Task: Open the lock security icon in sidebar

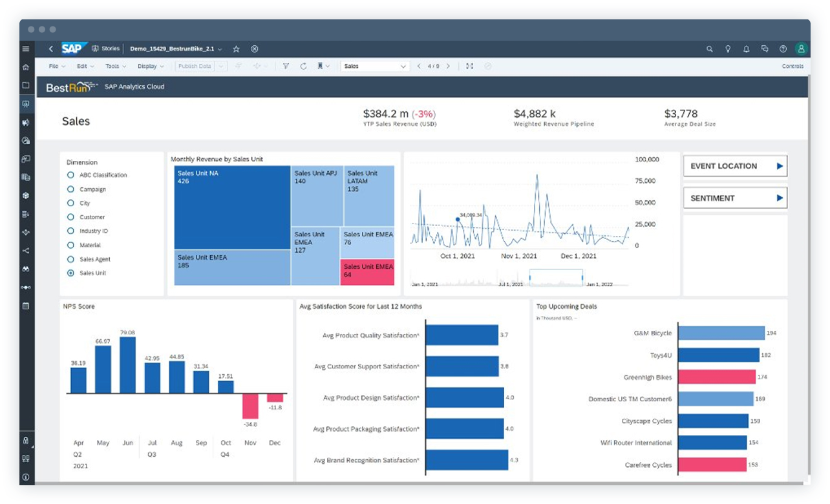Action: (x=26, y=440)
